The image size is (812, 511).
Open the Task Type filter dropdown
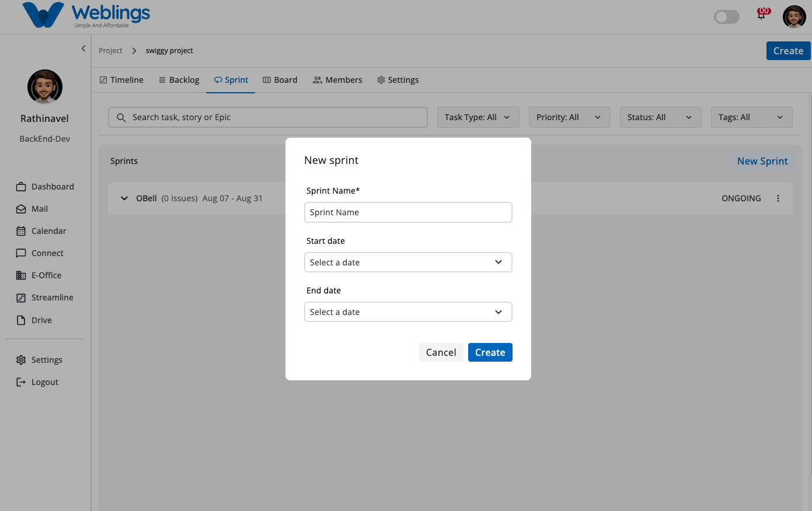(x=477, y=117)
